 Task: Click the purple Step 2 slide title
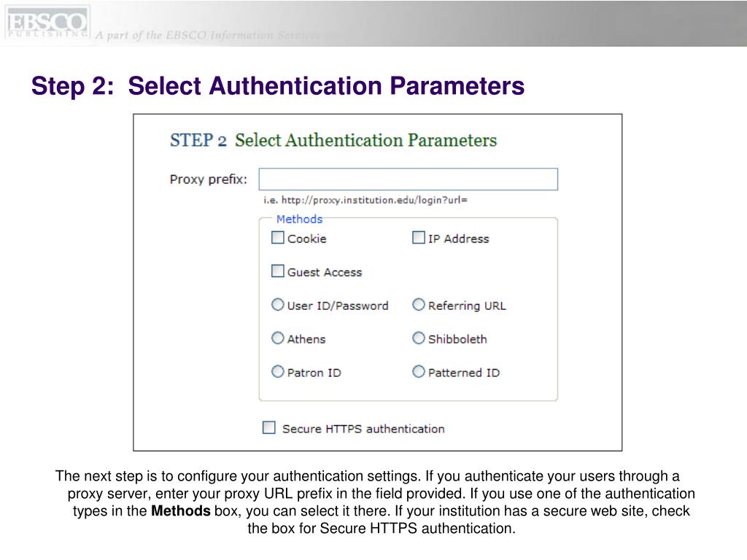click(x=277, y=86)
